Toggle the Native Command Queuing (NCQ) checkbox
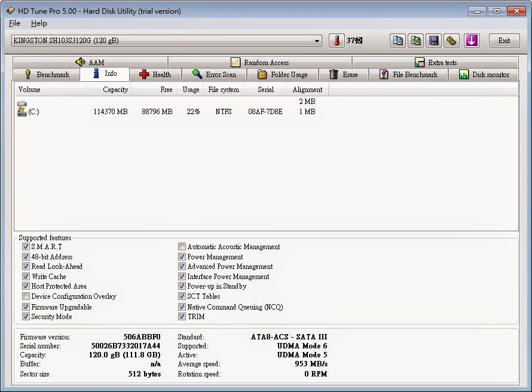 (x=182, y=307)
